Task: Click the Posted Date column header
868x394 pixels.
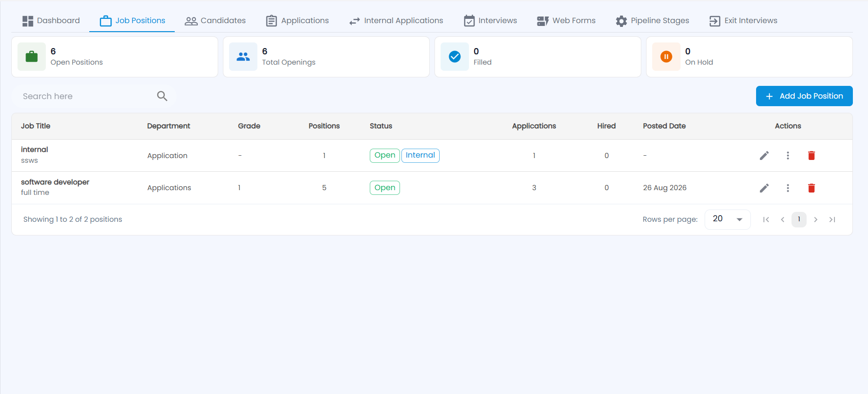Action: (x=664, y=126)
